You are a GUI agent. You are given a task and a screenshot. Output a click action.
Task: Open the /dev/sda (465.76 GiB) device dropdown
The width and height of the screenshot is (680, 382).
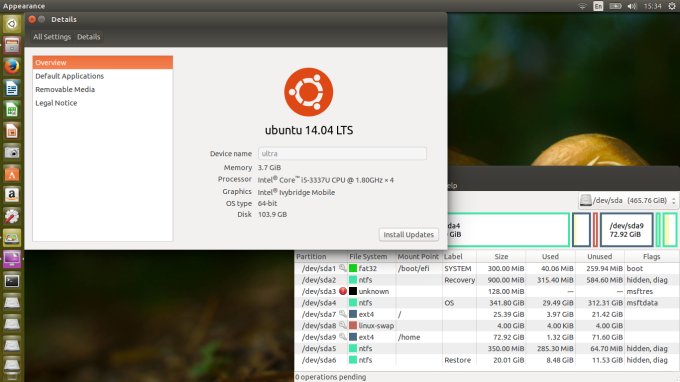(x=628, y=200)
